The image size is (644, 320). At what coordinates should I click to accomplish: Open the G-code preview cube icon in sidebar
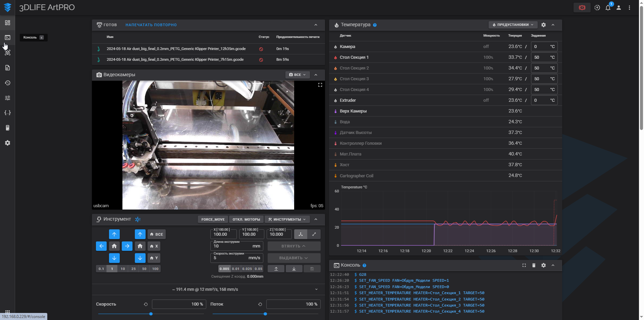pyautogui.click(x=7, y=53)
